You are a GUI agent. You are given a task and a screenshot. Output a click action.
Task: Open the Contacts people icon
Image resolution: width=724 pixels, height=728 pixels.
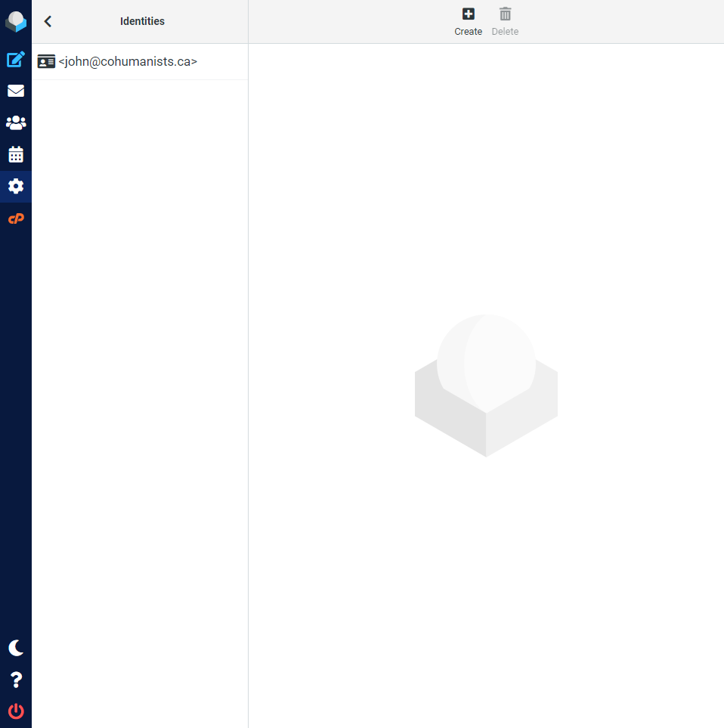click(16, 122)
